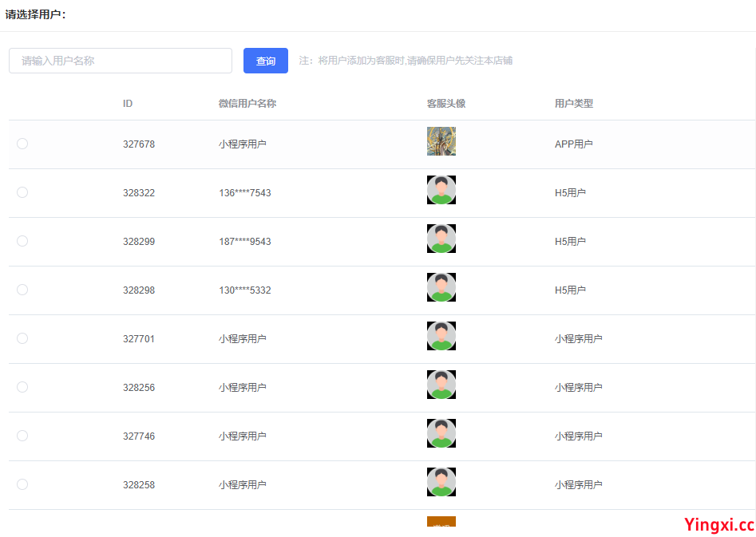The image size is (756, 537).
Task: Select the radio button for user 328322
Action: pyautogui.click(x=22, y=192)
